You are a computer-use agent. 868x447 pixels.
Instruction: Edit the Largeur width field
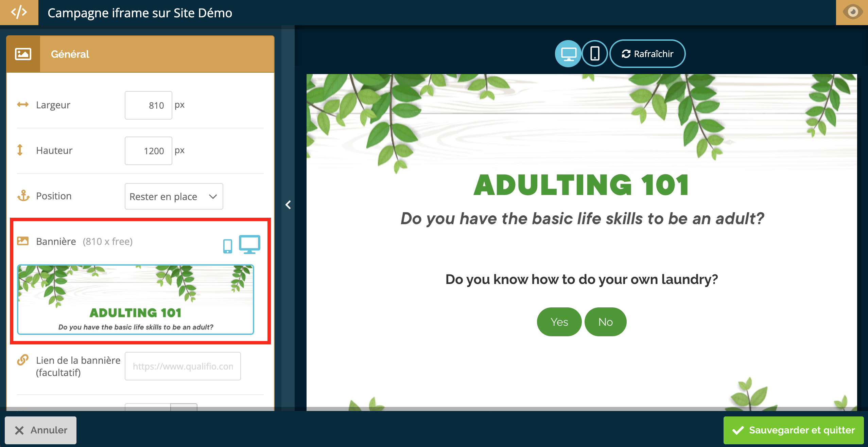pos(149,105)
